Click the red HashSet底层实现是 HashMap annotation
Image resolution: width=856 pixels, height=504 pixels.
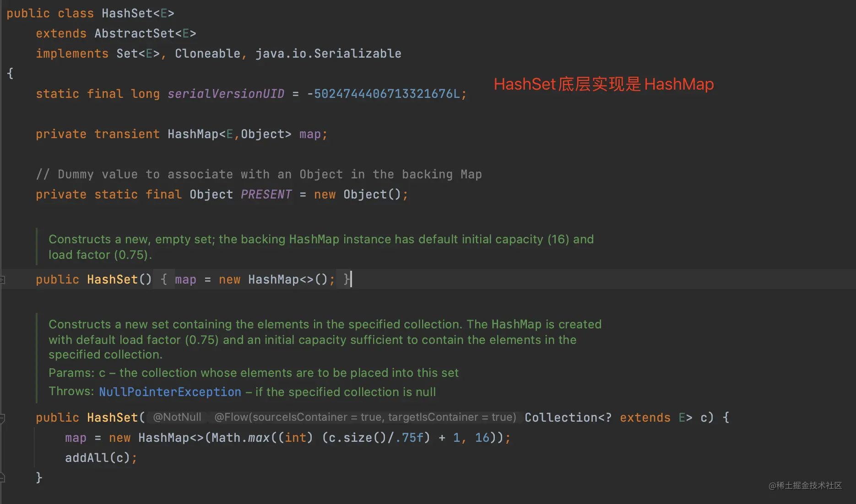(604, 84)
